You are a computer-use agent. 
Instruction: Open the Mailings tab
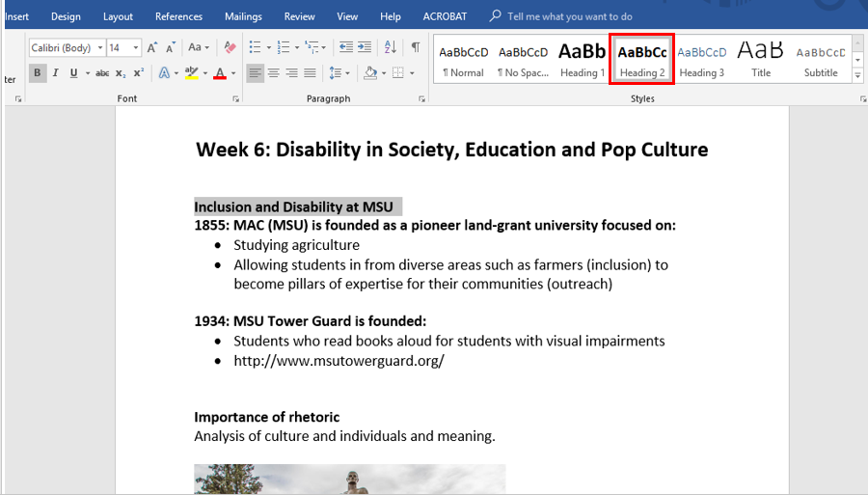[x=243, y=16]
